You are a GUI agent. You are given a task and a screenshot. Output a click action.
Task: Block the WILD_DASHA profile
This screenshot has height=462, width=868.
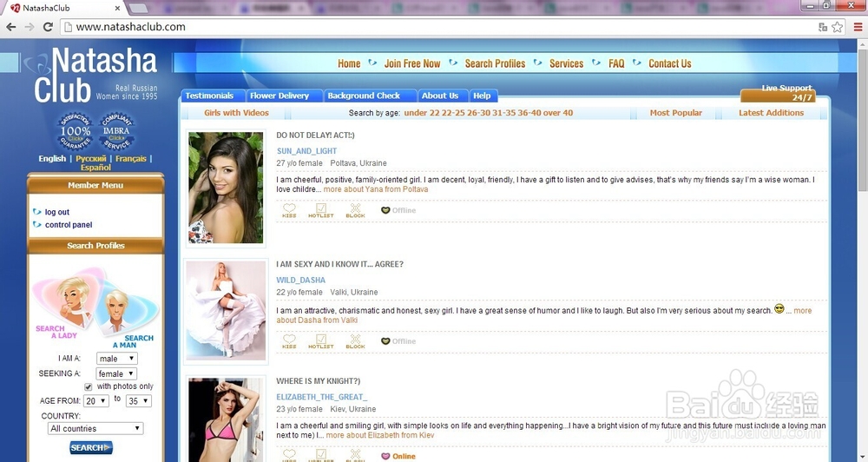[355, 341]
